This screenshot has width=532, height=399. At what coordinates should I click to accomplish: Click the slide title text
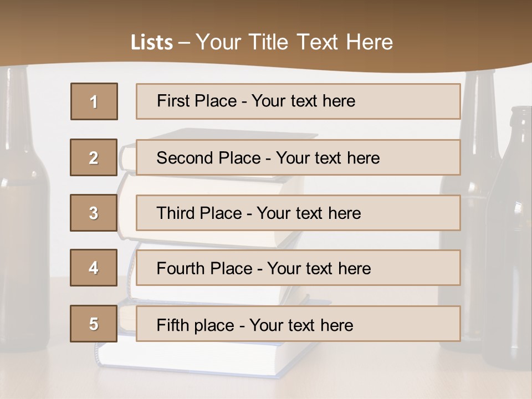(262, 42)
